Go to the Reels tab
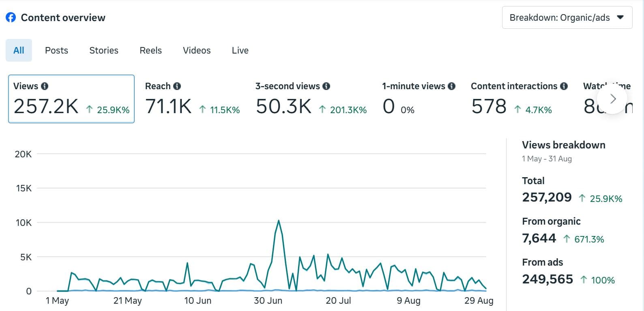The height and width of the screenshot is (311, 644). 150,50
